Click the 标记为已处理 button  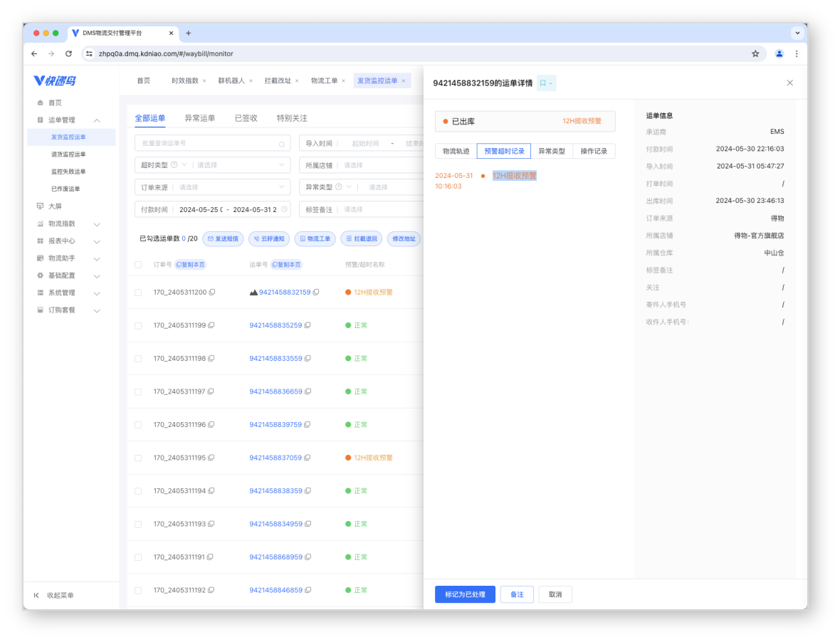point(464,594)
